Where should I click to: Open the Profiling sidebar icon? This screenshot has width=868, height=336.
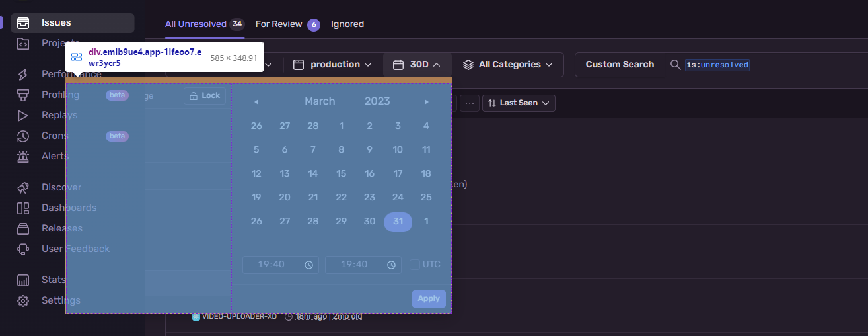point(23,95)
